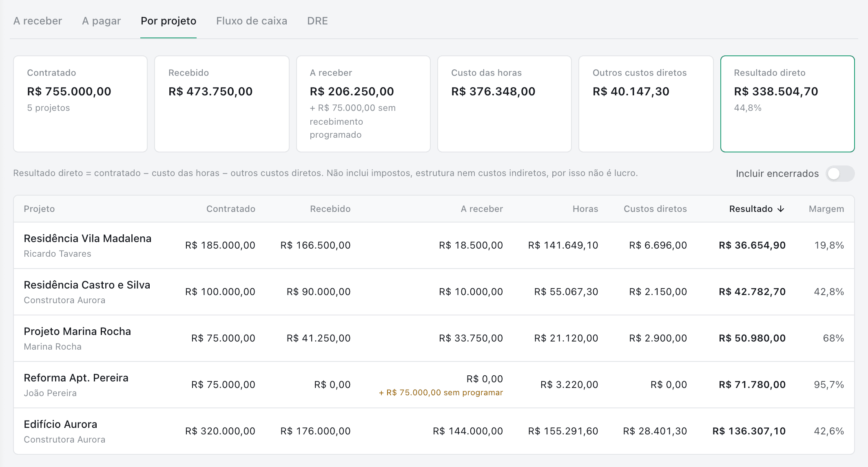868x467 pixels.
Task: Switch to the A receber tab
Action: [x=38, y=21]
